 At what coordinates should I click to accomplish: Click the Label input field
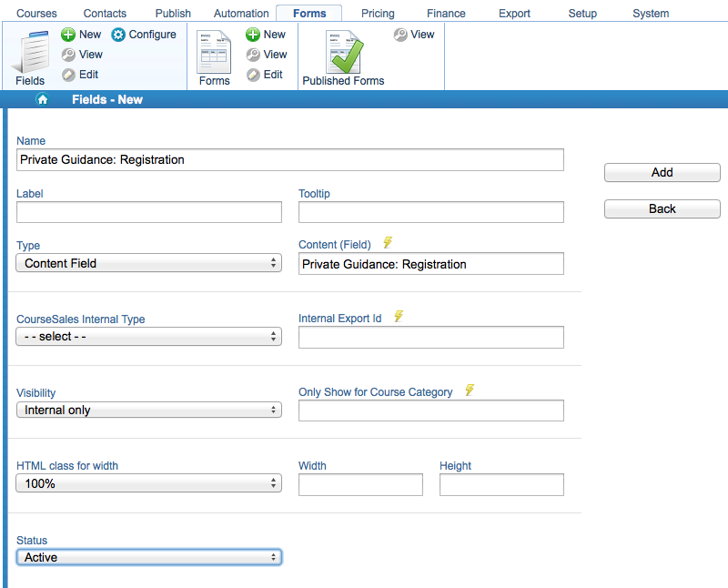tap(149, 212)
